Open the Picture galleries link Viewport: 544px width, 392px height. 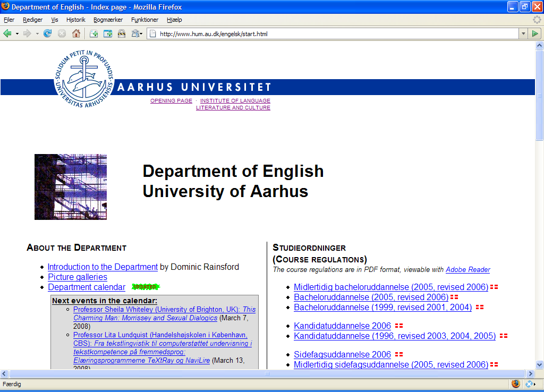[x=78, y=277]
